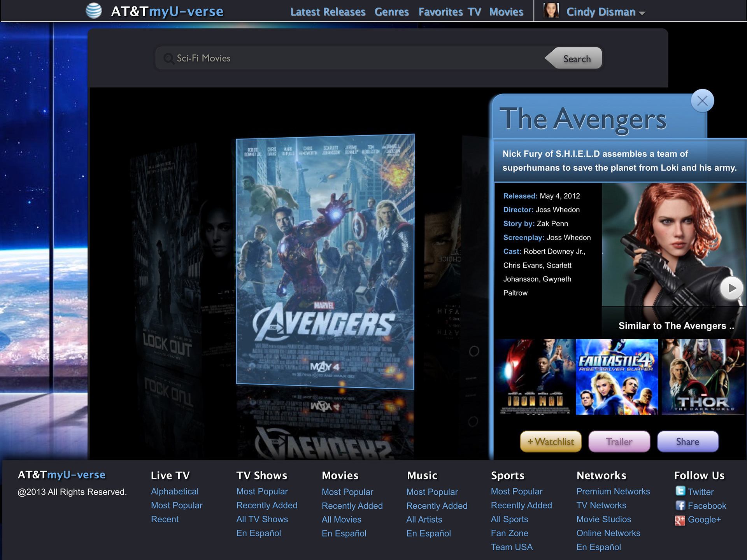747x560 pixels.
Task: Open TV Shows En Español link
Action: coord(258,533)
